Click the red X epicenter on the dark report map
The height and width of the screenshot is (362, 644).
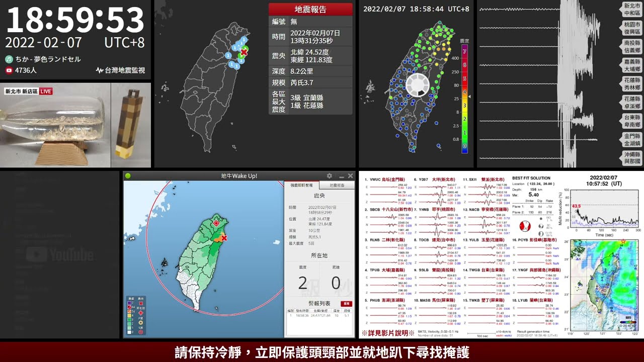click(244, 52)
